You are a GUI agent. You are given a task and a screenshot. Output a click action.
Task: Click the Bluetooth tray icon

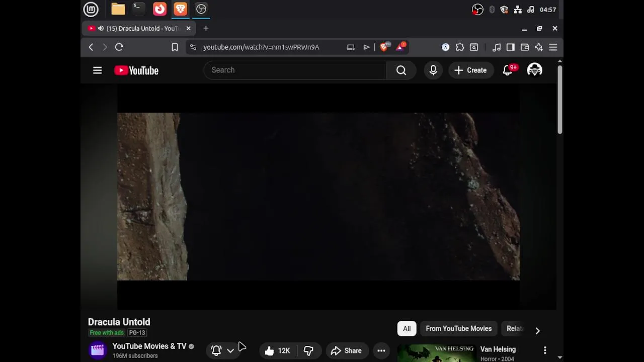pyautogui.click(x=492, y=10)
